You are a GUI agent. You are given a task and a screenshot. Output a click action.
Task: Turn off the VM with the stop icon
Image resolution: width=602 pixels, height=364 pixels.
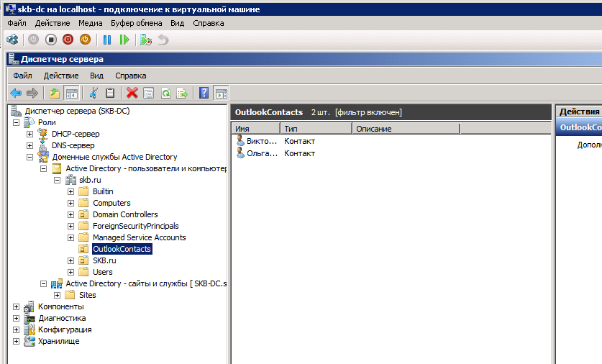pyautogui.click(x=50, y=40)
